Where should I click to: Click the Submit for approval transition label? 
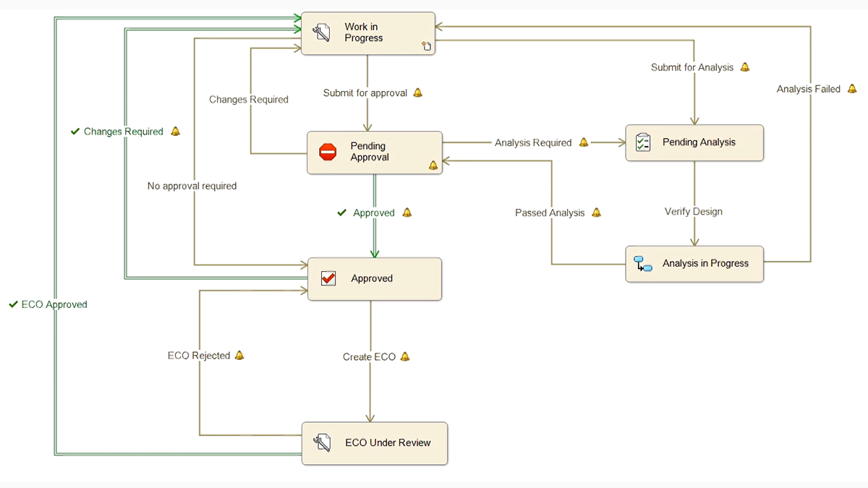pyautogui.click(x=365, y=93)
